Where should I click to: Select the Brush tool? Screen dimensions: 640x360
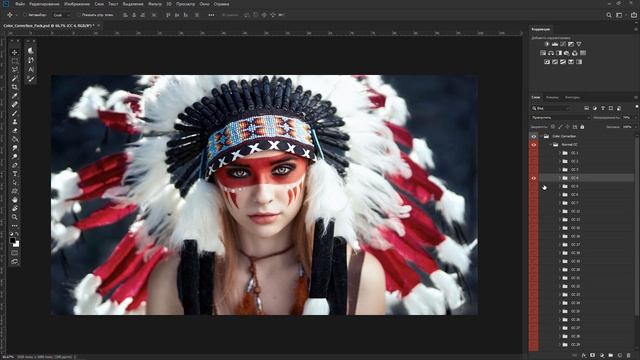(15, 113)
